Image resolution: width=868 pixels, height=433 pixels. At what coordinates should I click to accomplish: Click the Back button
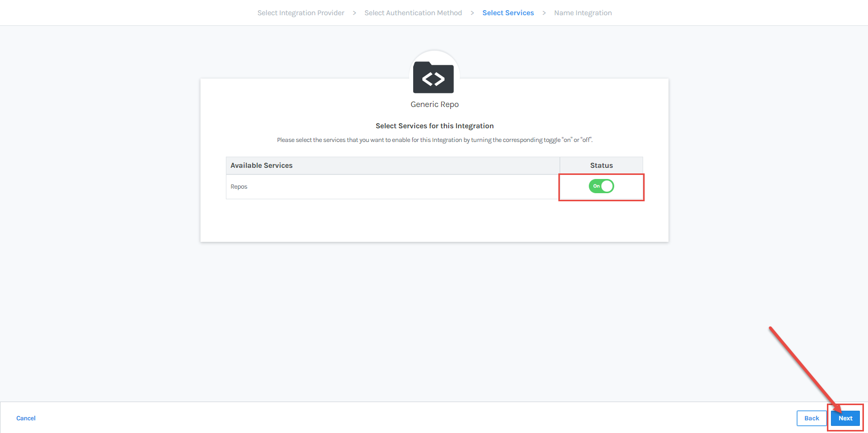[x=812, y=418]
